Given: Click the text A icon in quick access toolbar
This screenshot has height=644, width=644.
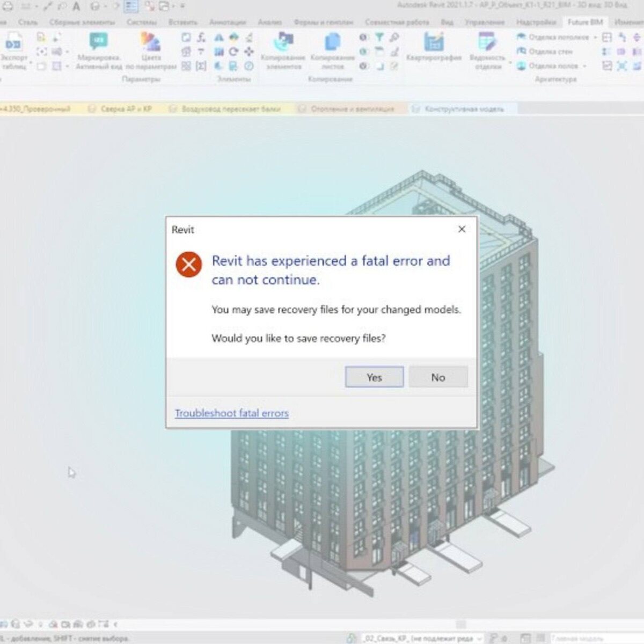Looking at the screenshot, I should [x=76, y=6].
